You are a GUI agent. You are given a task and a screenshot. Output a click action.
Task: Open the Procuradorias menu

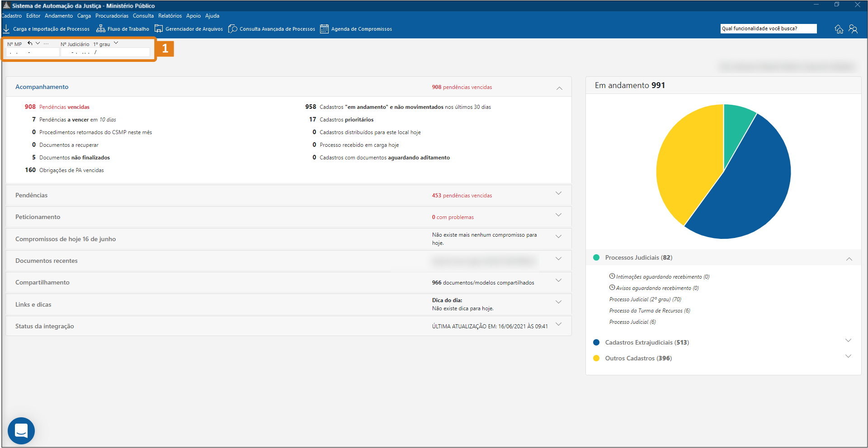[112, 16]
